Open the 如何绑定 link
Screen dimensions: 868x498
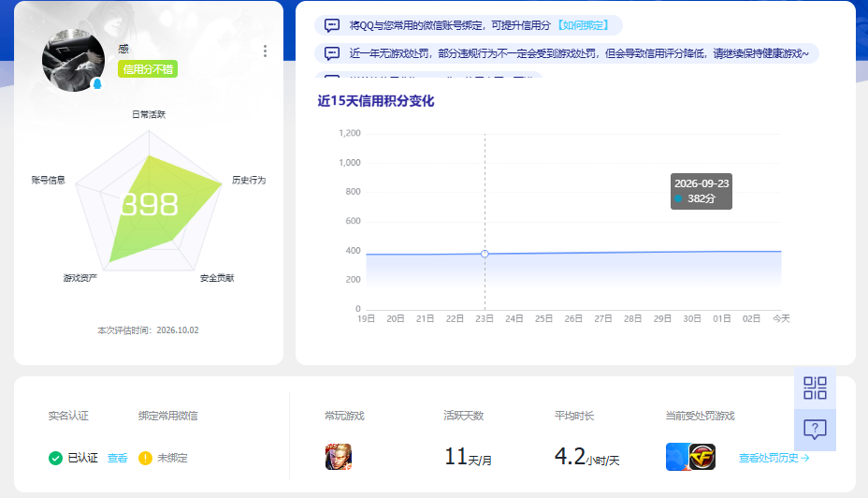pos(583,25)
